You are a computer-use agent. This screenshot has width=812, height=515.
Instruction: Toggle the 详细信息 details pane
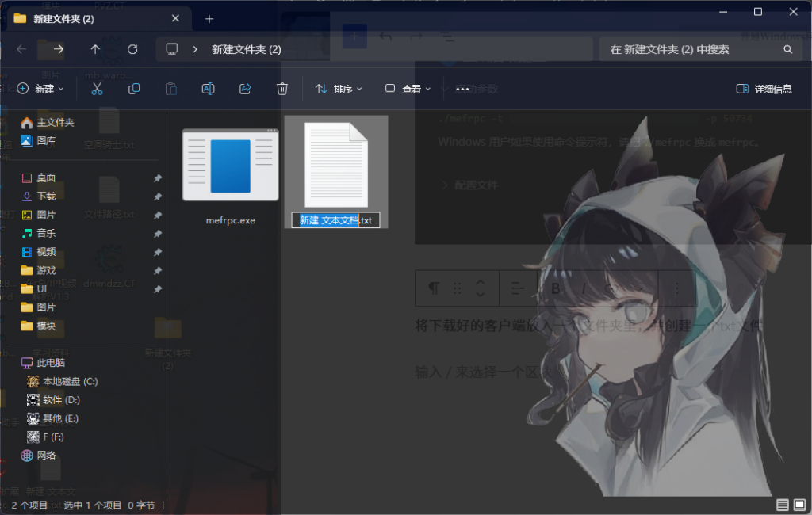click(764, 89)
